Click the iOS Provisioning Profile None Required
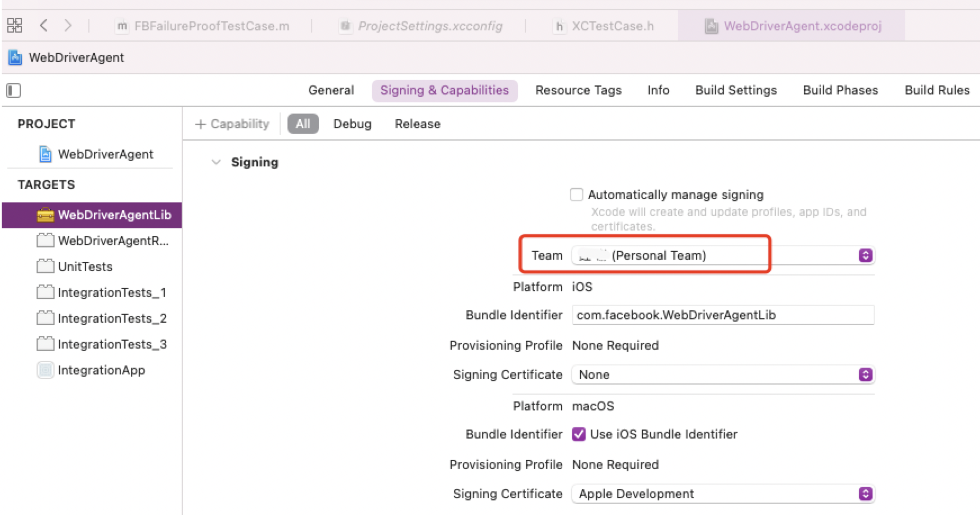Image resolution: width=980 pixels, height=515 pixels. 615,345
